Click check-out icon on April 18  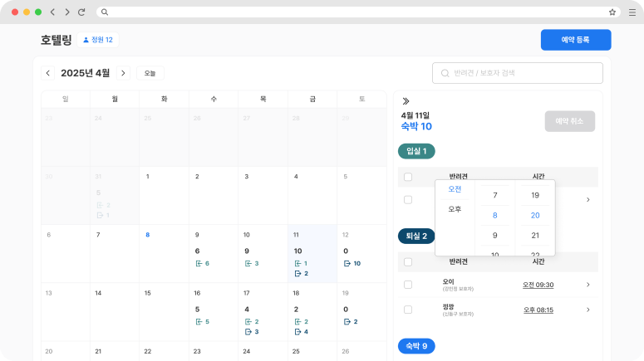297,331
